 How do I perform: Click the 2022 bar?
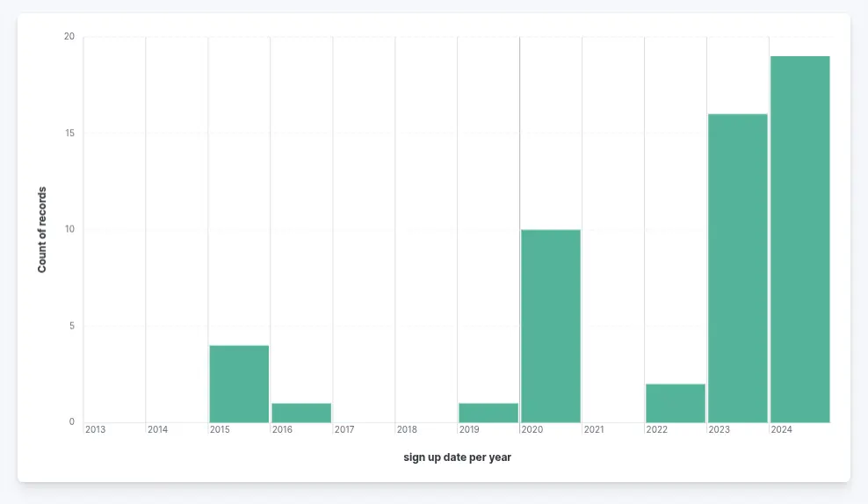pos(676,403)
